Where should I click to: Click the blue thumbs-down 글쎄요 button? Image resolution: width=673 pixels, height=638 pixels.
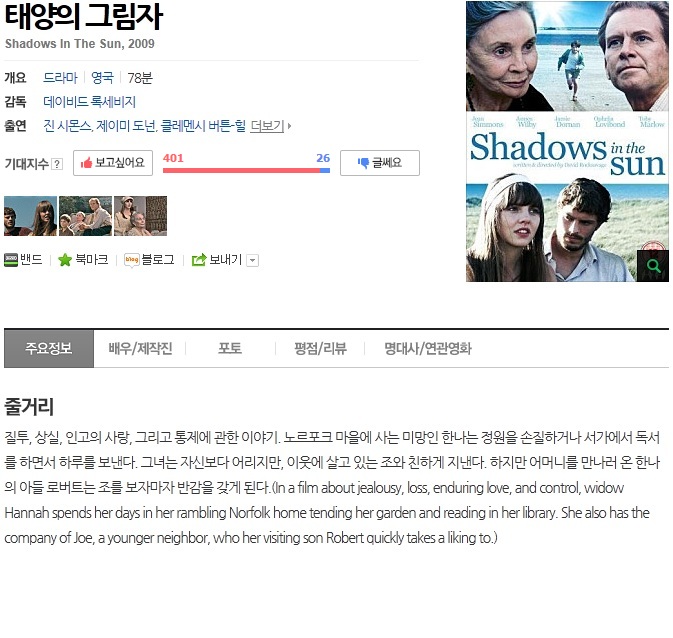380,163
